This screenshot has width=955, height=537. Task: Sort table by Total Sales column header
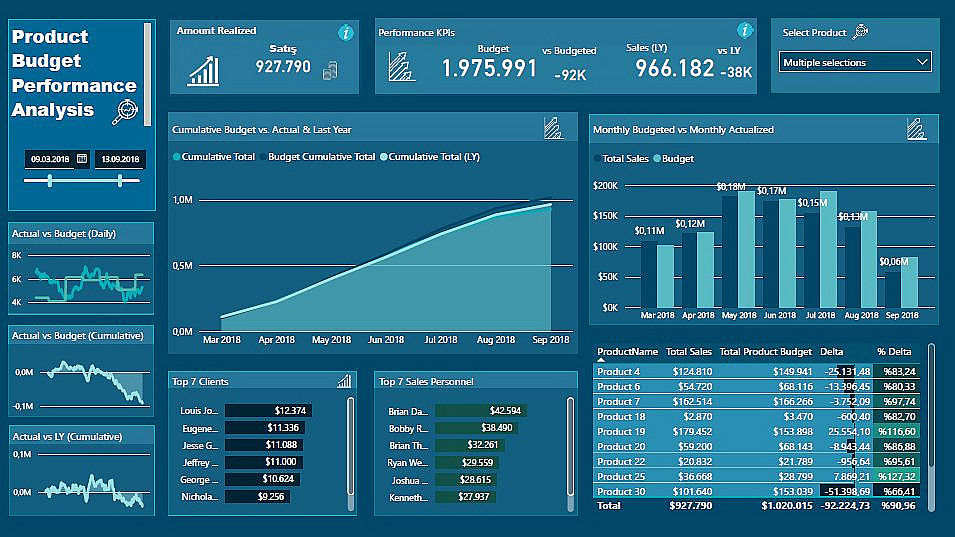[689, 351]
